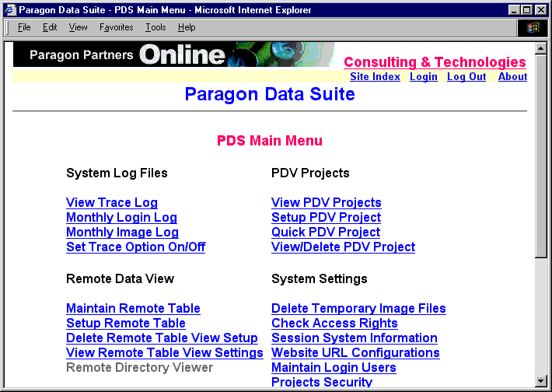Open Quick PDV Project link
The width and height of the screenshot is (552, 392).
click(326, 232)
